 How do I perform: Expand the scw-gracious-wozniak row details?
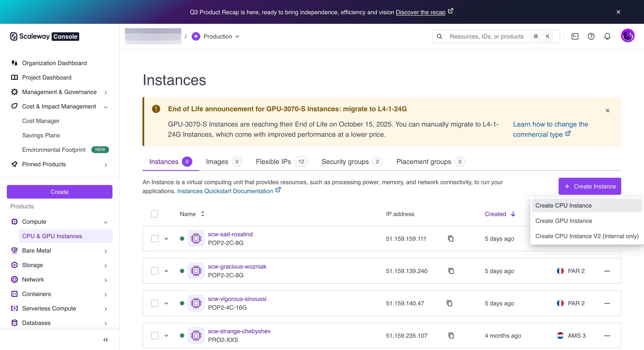coord(166,271)
